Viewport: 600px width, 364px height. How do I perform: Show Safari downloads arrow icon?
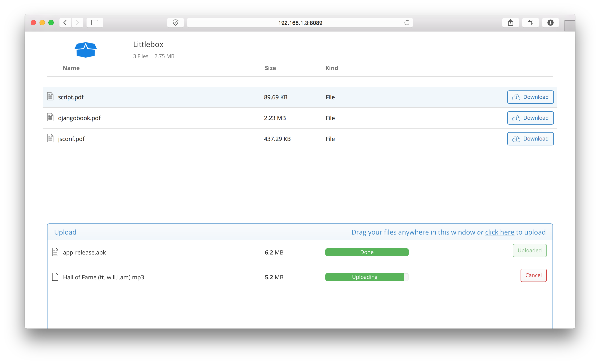pyautogui.click(x=550, y=23)
